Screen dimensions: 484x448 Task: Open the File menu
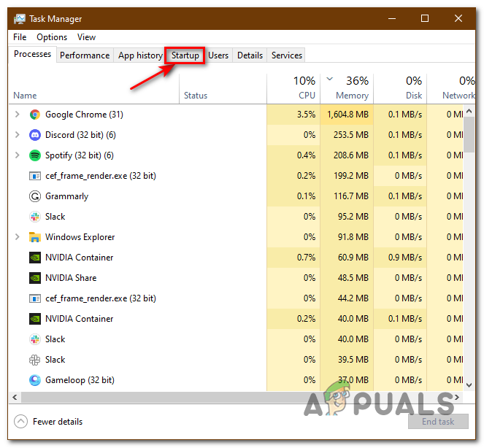20,37
